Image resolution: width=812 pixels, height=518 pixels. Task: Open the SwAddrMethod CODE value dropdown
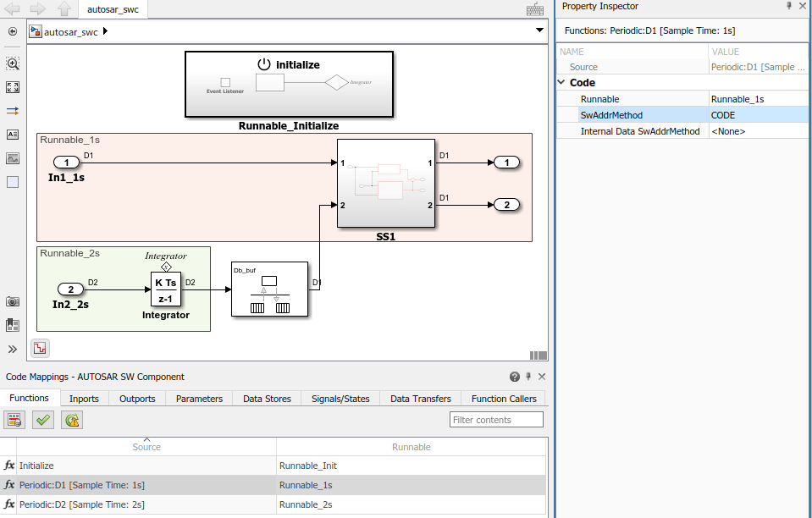[758, 115]
